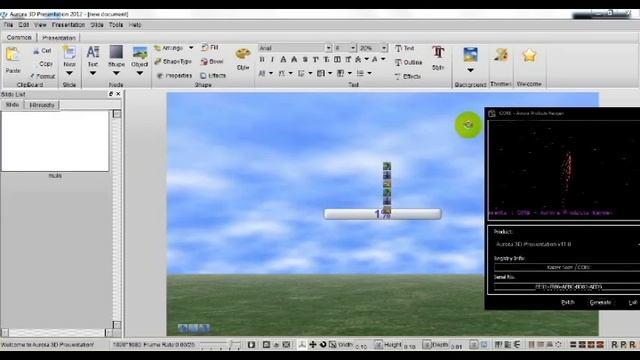The image size is (640, 360).
Task: Click the move cross tool in status bar
Action: (313, 345)
